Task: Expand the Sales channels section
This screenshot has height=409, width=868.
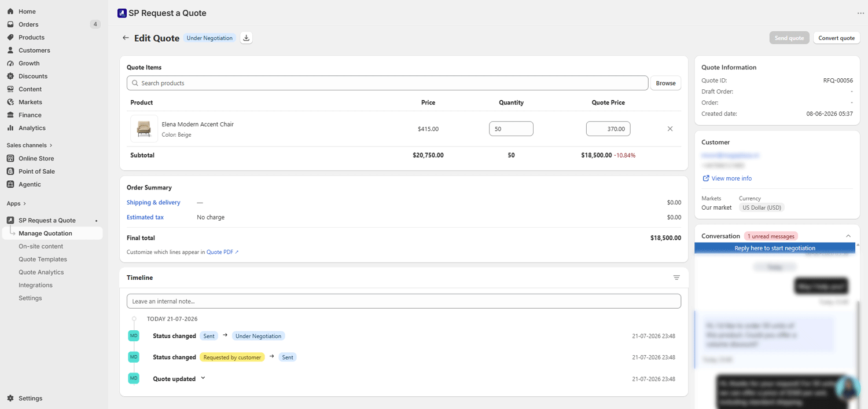Action: click(30, 145)
